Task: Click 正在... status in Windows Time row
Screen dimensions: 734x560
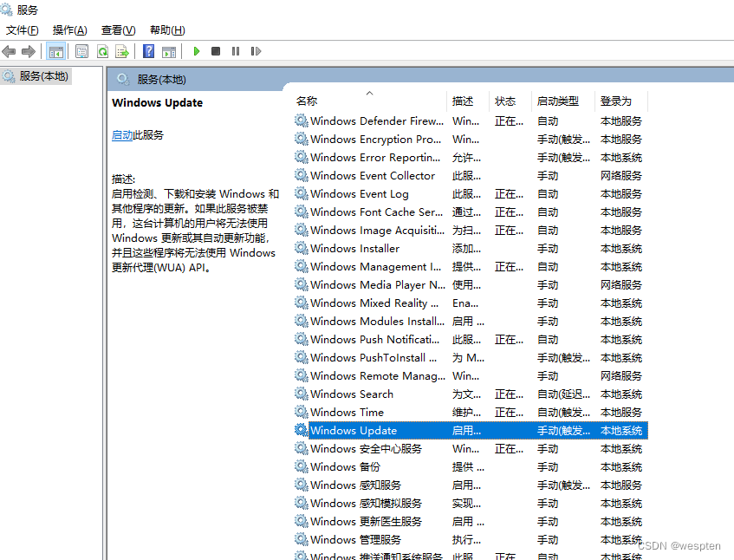Action: click(509, 412)
